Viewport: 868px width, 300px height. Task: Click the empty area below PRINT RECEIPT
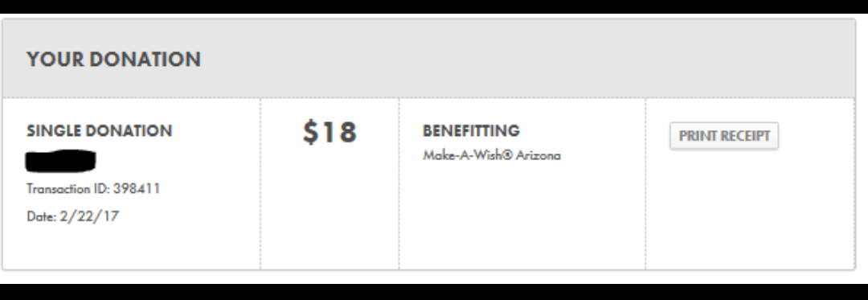click(x=750, y=211)
